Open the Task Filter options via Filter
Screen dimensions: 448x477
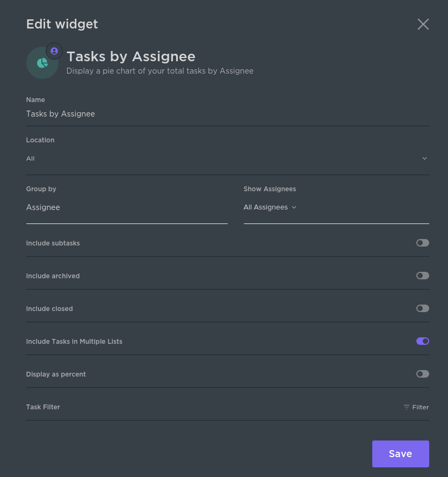tap(416, 407)
